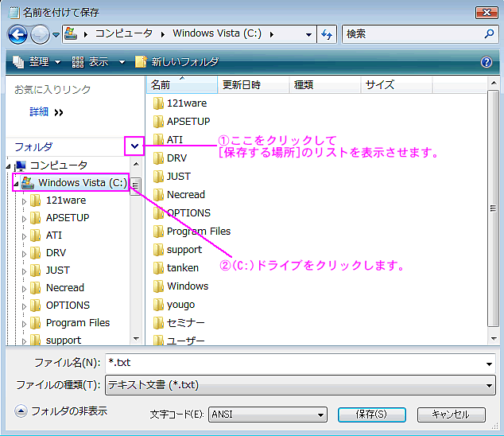
Task: Select ATI folder icon in file list
Action: pyautogui.click(x=158, y=140)
